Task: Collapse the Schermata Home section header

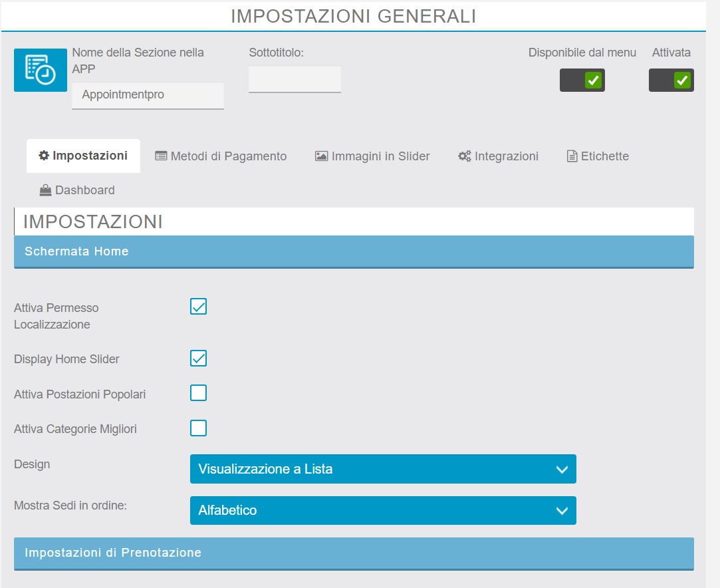Action: click(x=354, y=251)
